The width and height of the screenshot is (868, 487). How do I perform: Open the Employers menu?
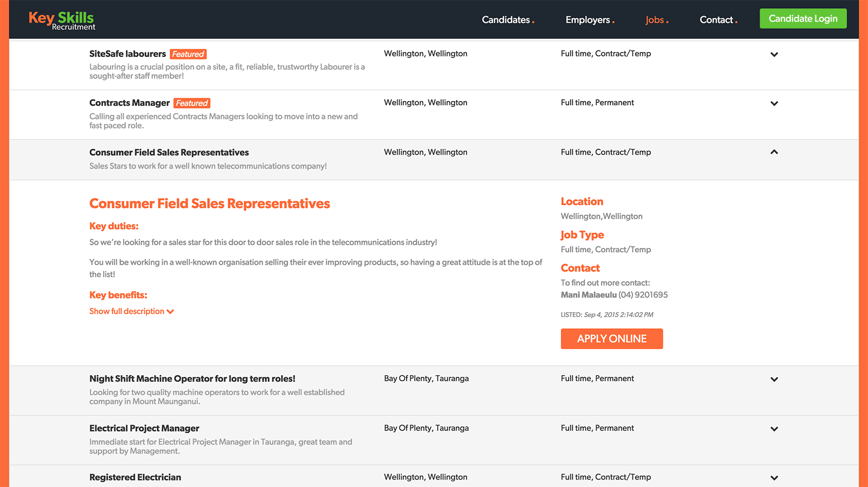click(590, 20)
